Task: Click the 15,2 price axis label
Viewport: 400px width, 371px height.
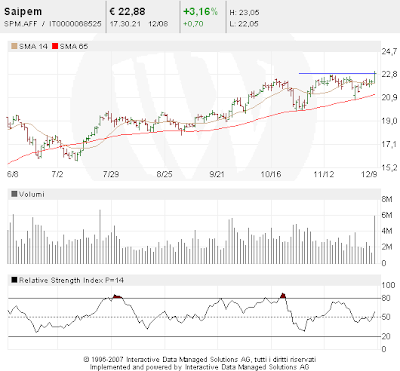Action: click(x=390, y=167)
